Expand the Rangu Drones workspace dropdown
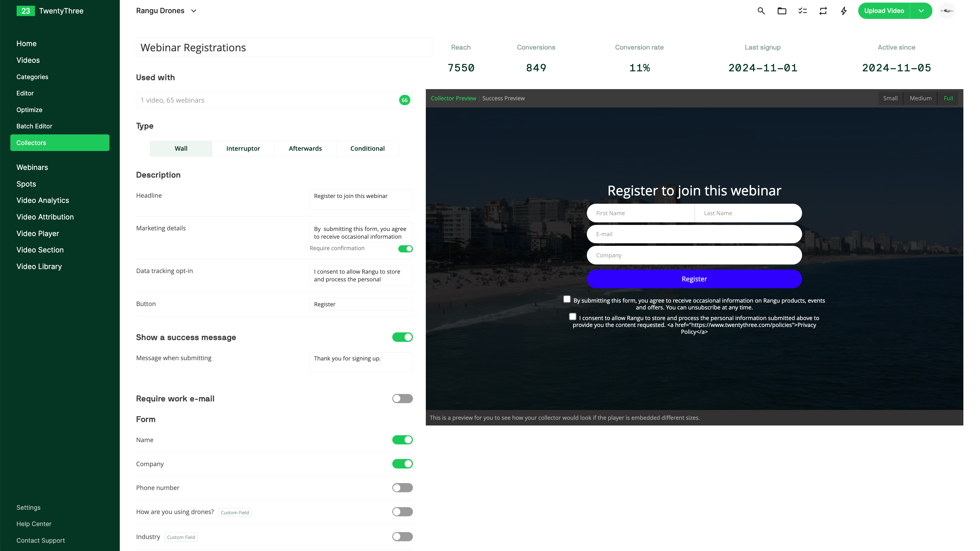 [x=193, y=11]
